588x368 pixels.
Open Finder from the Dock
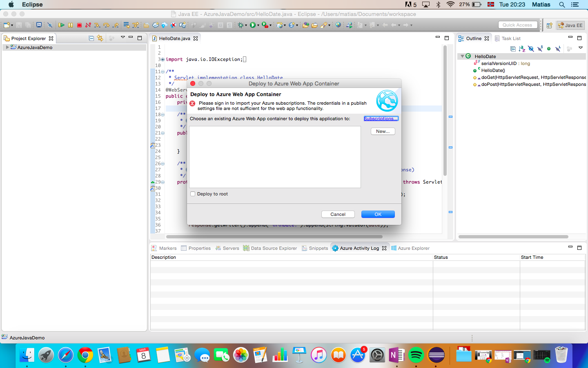pyautogui.click(x=27, y=355)
